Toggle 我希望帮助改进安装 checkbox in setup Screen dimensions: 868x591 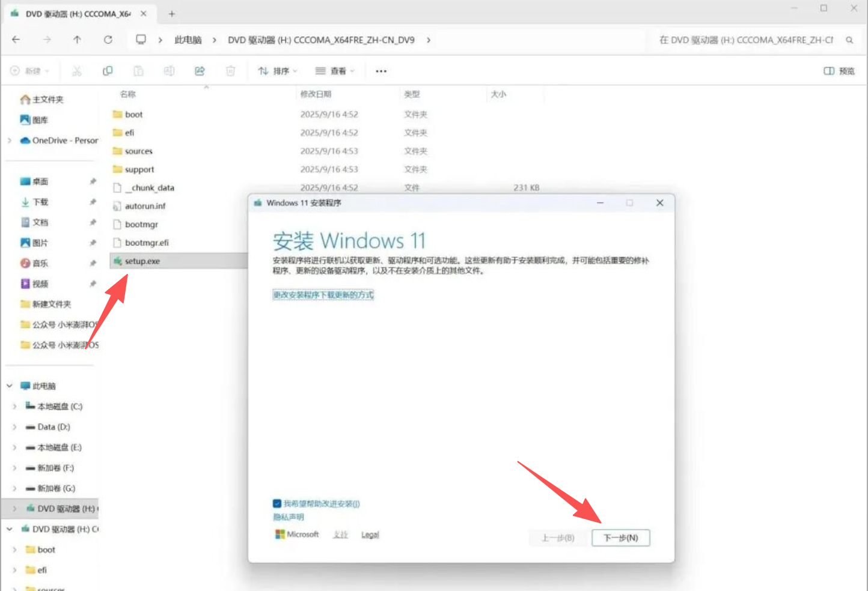coord(277,504)
